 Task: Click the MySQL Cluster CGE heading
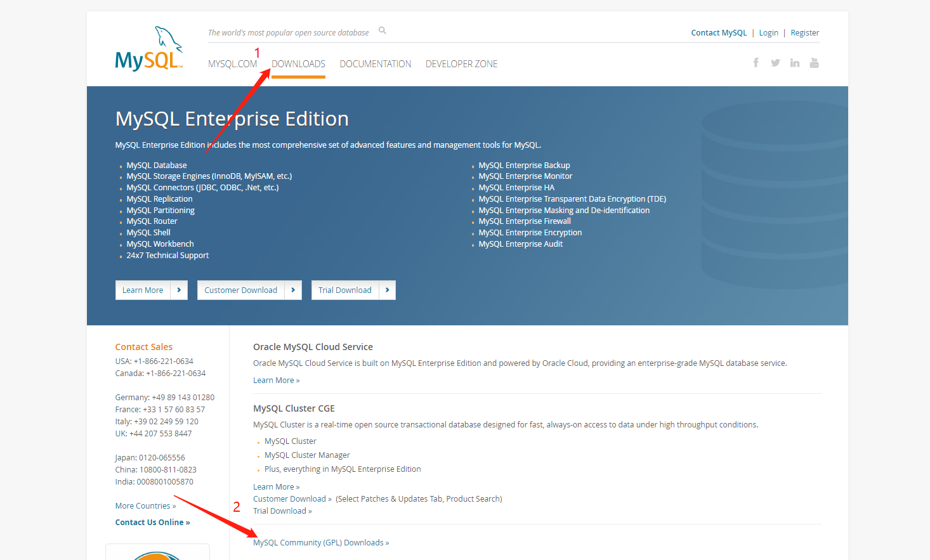coord(294,408)
